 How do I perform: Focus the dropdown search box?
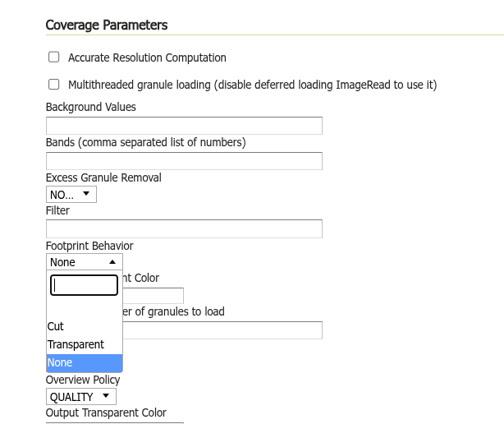pyautogui.click(x=85, y=285)
